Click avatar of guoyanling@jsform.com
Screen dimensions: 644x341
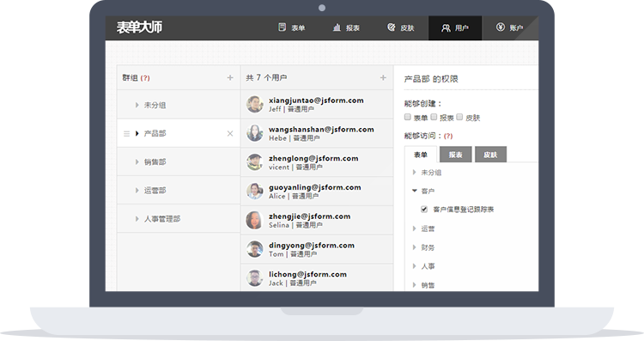pyautogui.click(x=255, y=192)
